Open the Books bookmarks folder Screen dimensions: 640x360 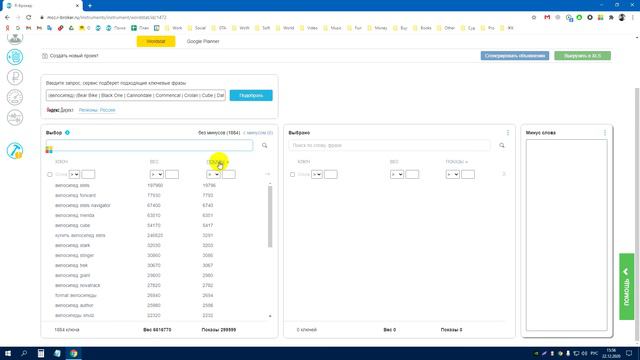(422, 28)
